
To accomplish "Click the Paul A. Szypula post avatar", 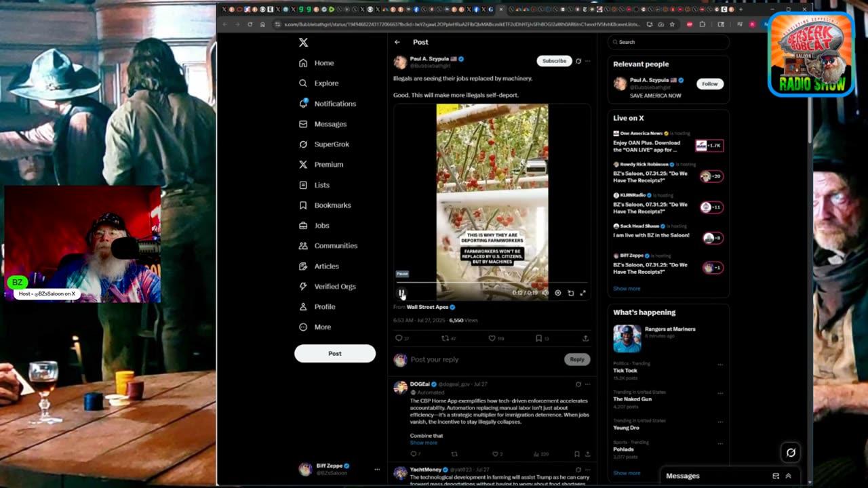I will [x=400, y=62].
